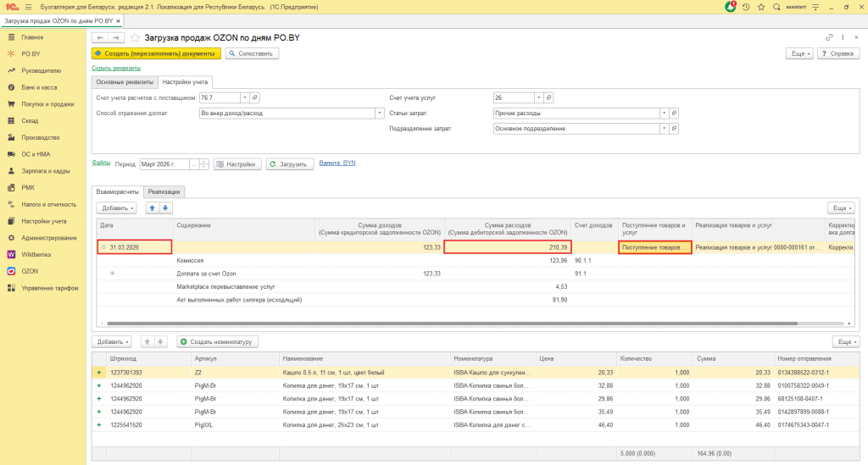Open the account 76.7 dropdown arrow

[245, 97]
